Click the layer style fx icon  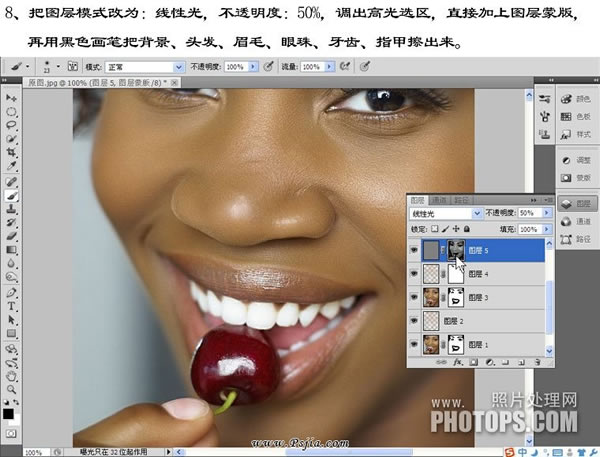[x=457, y=362]
